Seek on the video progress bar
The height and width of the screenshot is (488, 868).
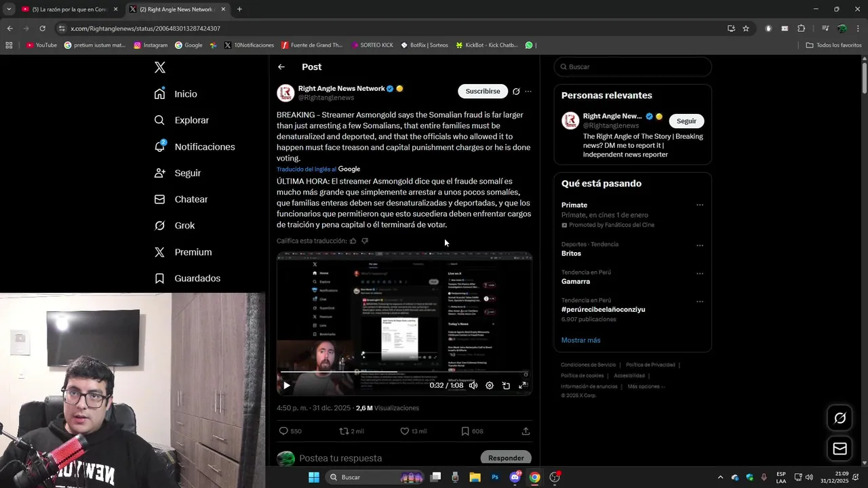(x=403, y=372)
